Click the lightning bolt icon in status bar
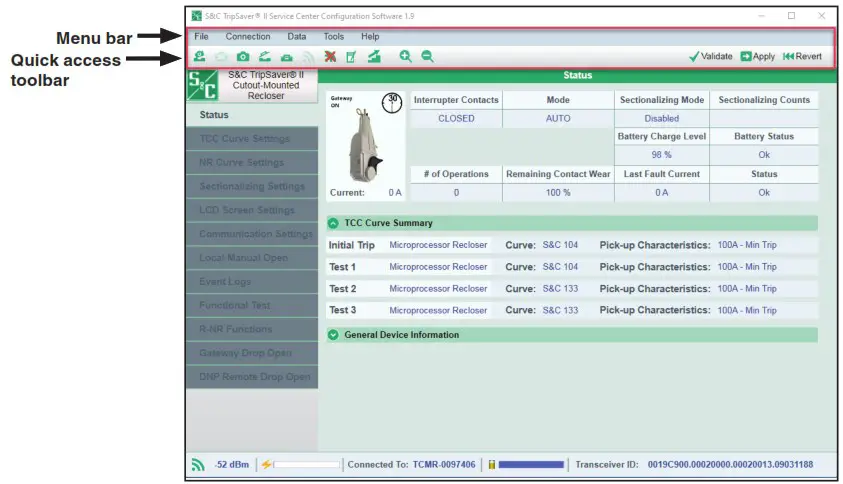 coord(266,464)
